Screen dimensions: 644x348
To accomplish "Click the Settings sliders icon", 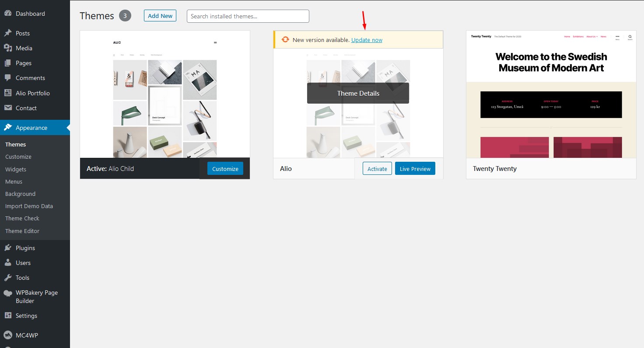I will click(8, 316).
